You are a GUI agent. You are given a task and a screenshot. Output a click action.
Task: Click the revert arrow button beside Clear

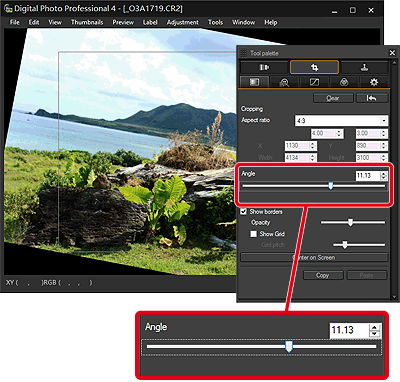(x=372, y=98)
